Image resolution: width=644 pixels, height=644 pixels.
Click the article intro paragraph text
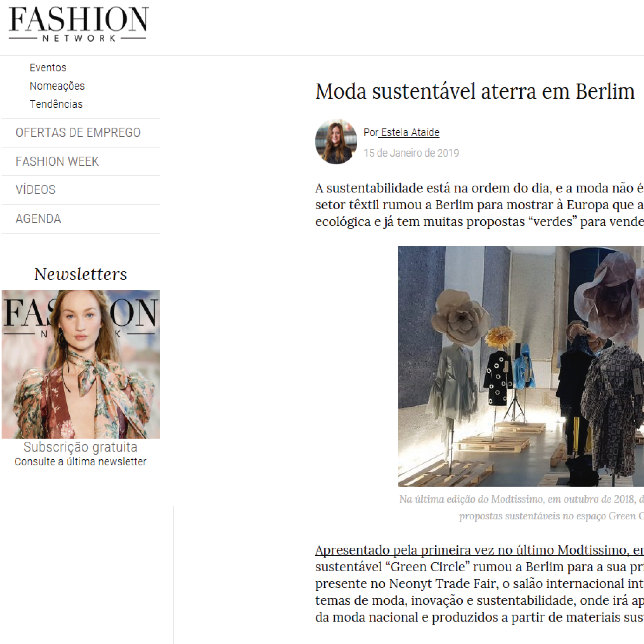479,205
